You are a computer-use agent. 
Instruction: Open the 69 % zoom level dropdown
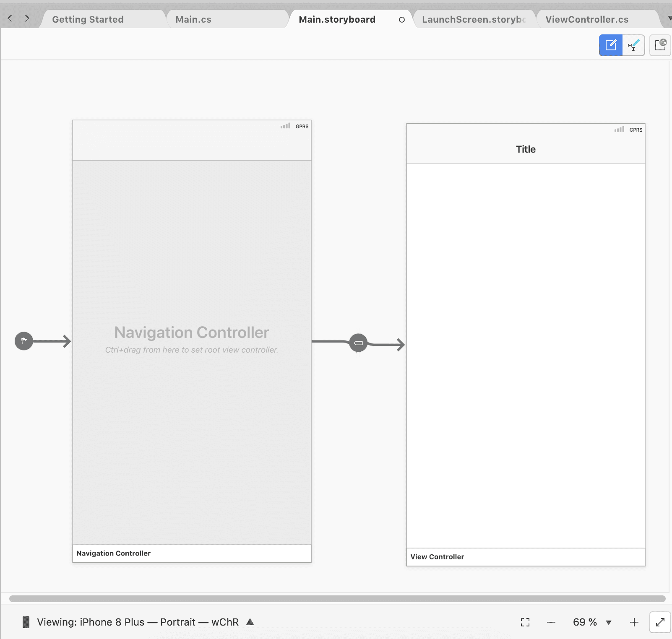(x=609, y=623)
